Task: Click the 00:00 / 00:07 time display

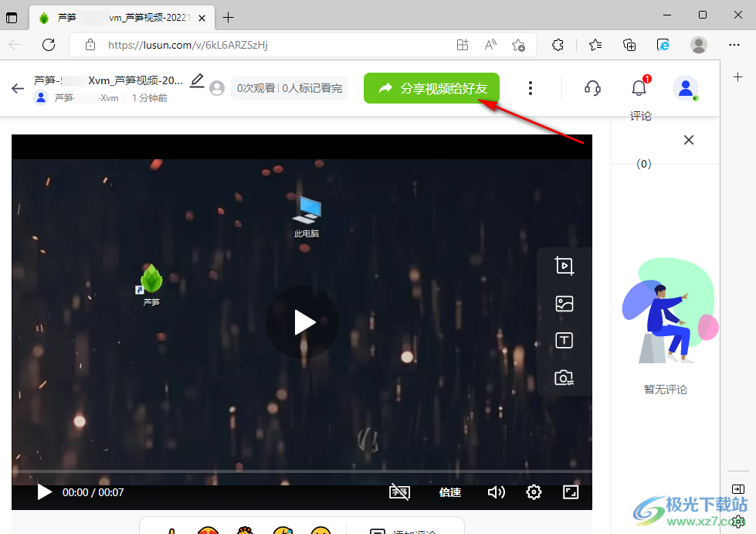Action: point(93,492)
